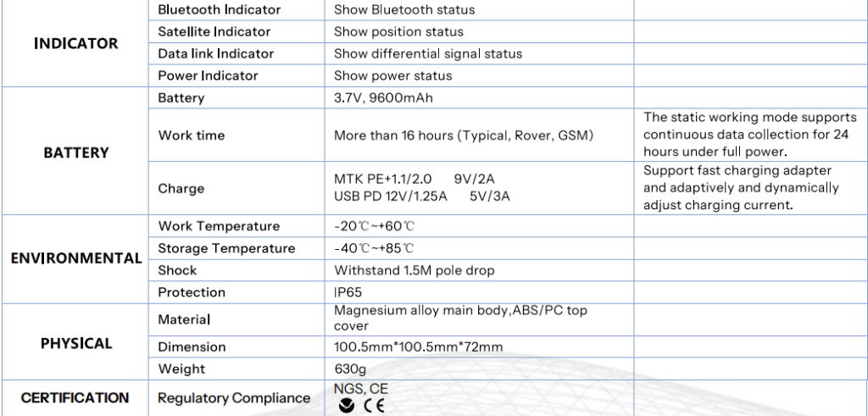The height and width of the screenshot is (416, 868).
Task: Click the Shock row label
Action: [x=177, y=270]
